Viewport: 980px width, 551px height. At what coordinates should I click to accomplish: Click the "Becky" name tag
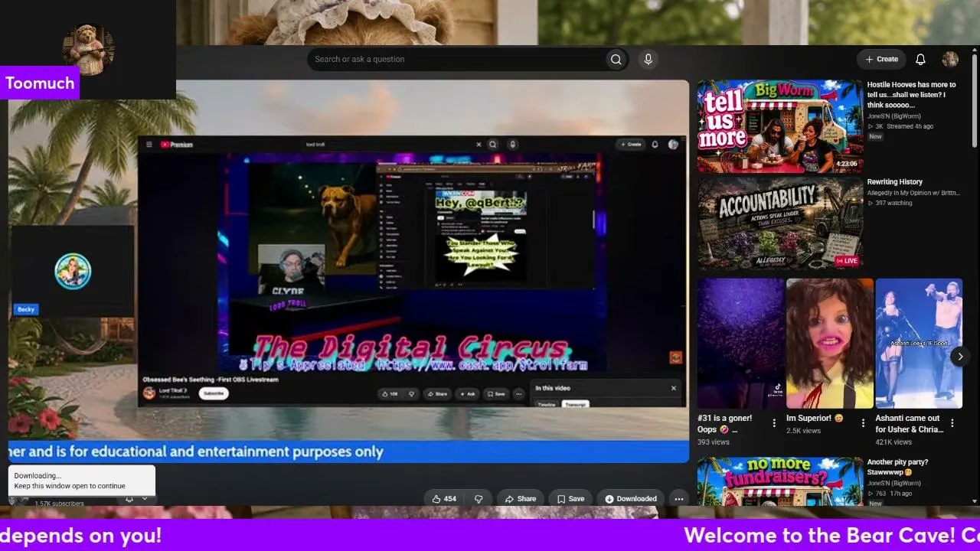click(26, 309)
